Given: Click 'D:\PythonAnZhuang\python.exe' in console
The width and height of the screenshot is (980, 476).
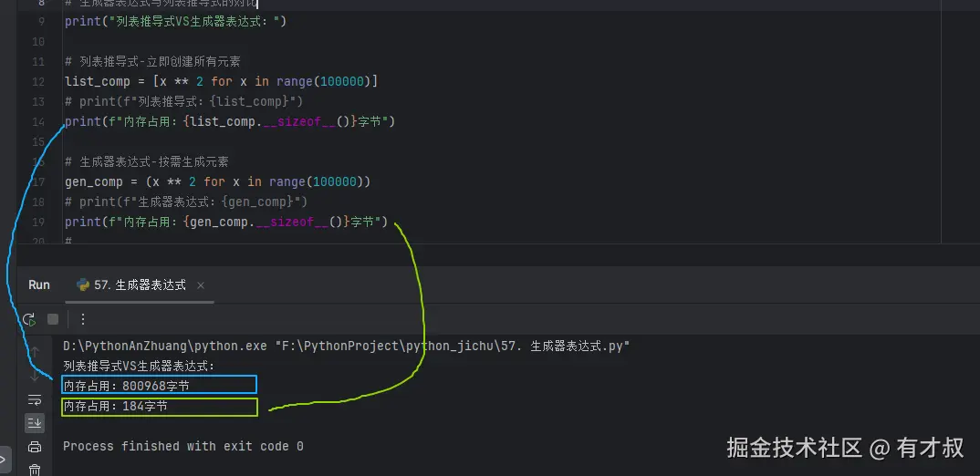Looking at the screenshot, I should click(x=165, y=347).
